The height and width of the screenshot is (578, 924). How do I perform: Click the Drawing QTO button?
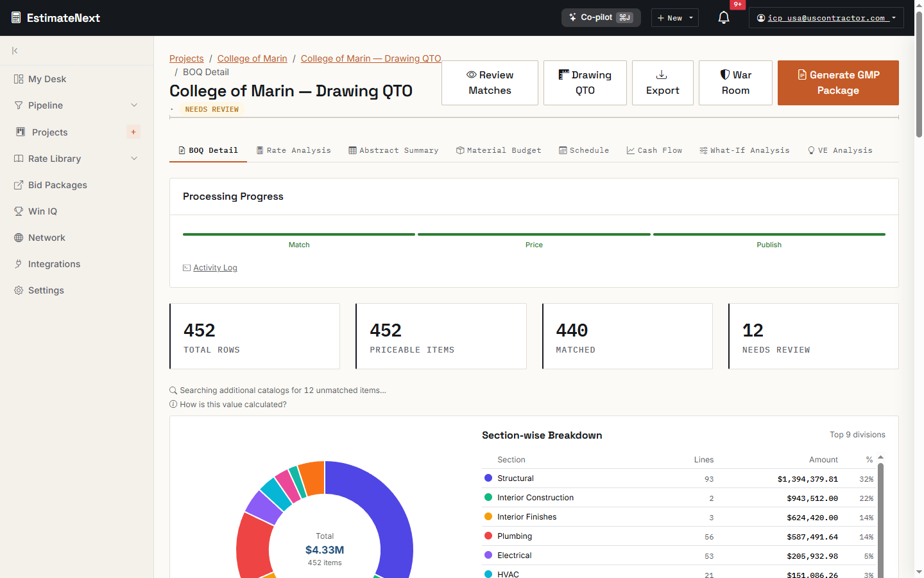[585, 83]
